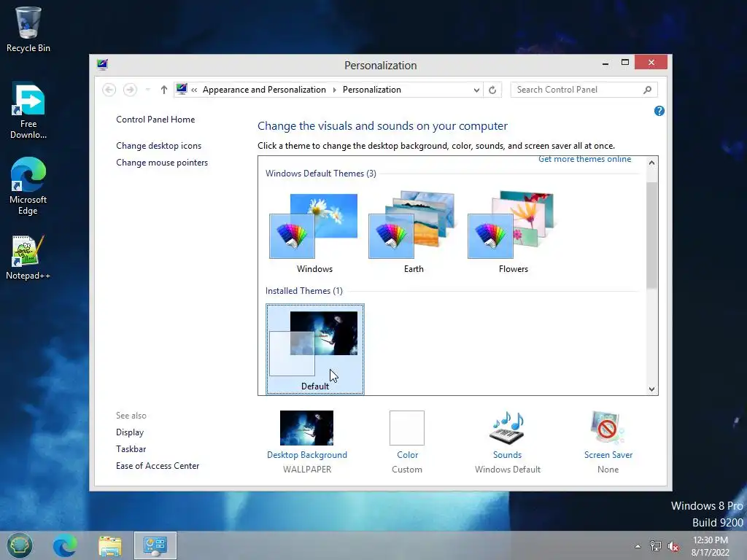Maximize the Personalization window

click(625, 63)
